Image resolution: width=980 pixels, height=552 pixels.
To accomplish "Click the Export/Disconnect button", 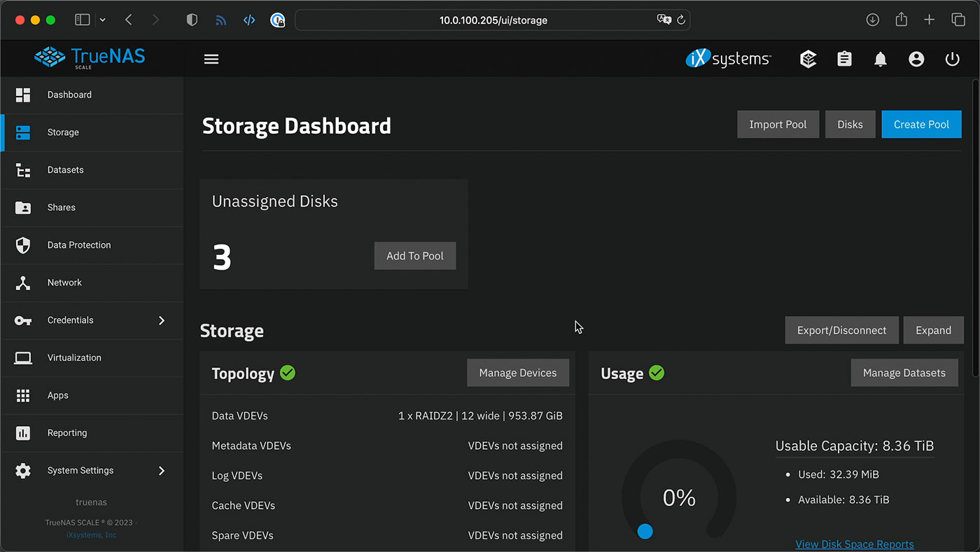I will 841,330.
